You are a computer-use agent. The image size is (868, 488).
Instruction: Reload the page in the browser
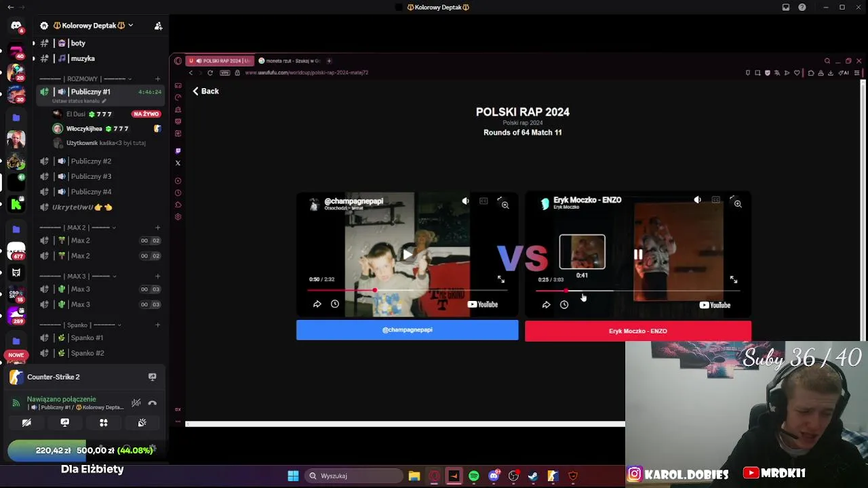tap(210, 73)
